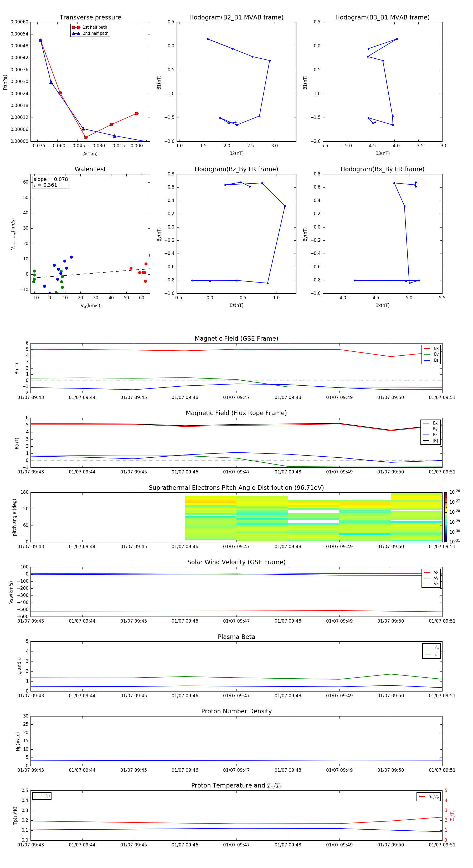Click the 'r = 0.361' annotation text
Viewport: 473px width, 868px height.
[x=45, y=185]
